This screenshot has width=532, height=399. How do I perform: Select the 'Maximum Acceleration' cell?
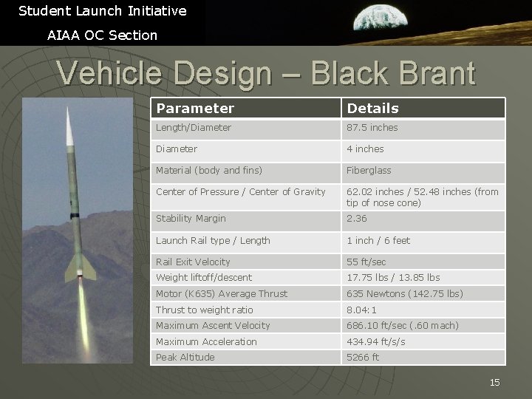coord(246,341)
